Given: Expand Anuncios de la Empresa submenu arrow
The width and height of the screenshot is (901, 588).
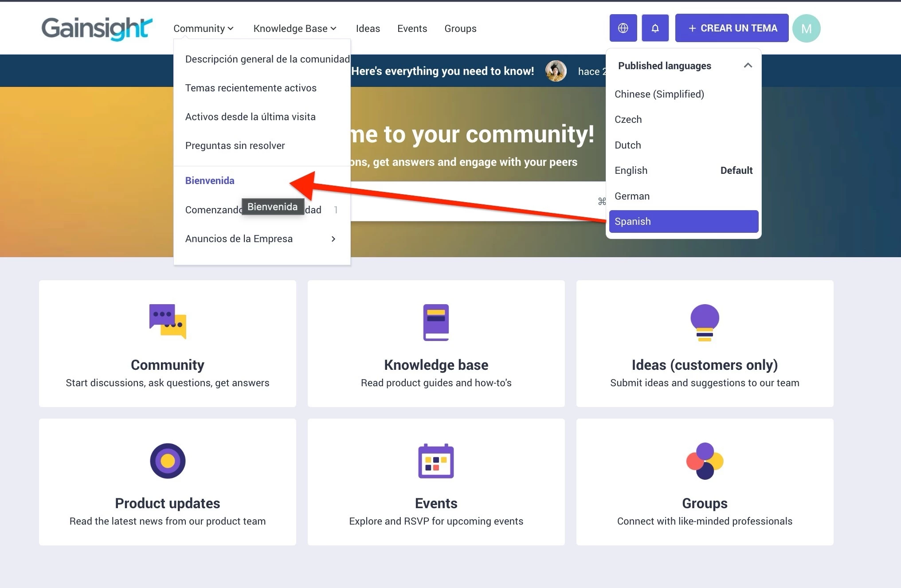Looking at the screenshot, I should click(x=333, y=239).
